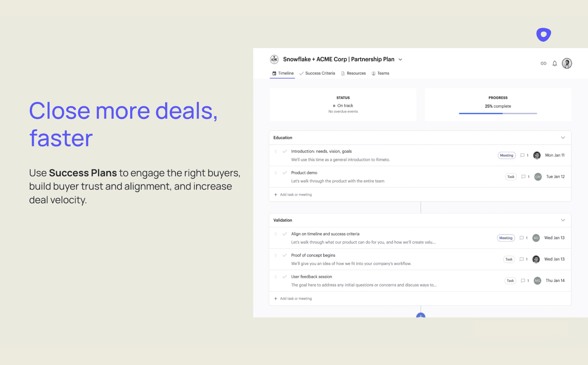Toggle the checkmark for Align on timeline
588x365 pixels.
[x=285, y=234]
